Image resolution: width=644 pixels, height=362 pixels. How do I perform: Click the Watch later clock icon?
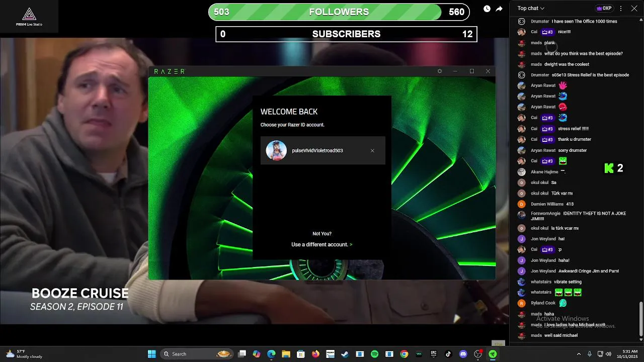(487, 9)
